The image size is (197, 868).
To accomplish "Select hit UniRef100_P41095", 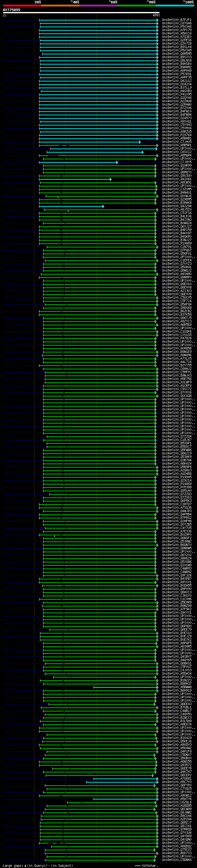I will point(176,94).
